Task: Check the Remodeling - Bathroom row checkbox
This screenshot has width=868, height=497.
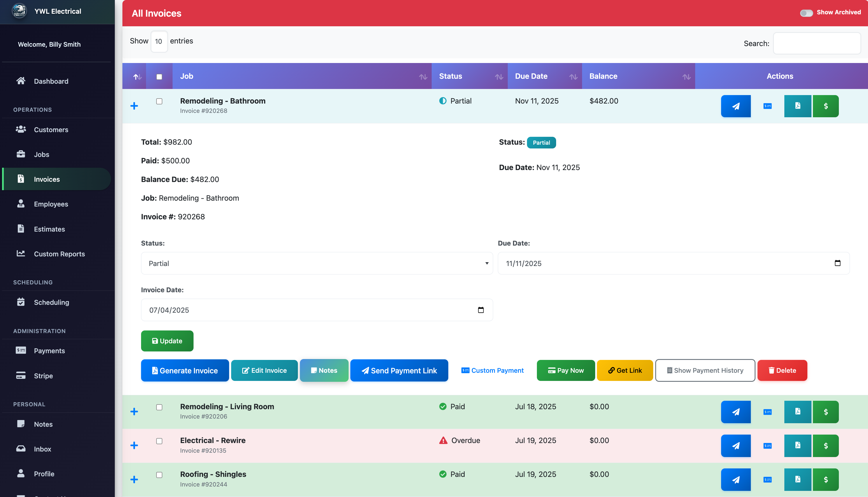Action: [x=159, y=101]
